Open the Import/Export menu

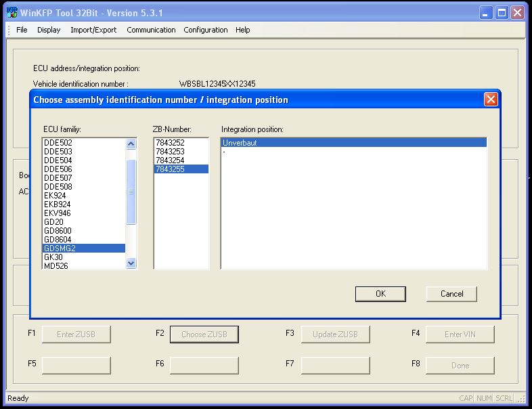tap(93, 30)
